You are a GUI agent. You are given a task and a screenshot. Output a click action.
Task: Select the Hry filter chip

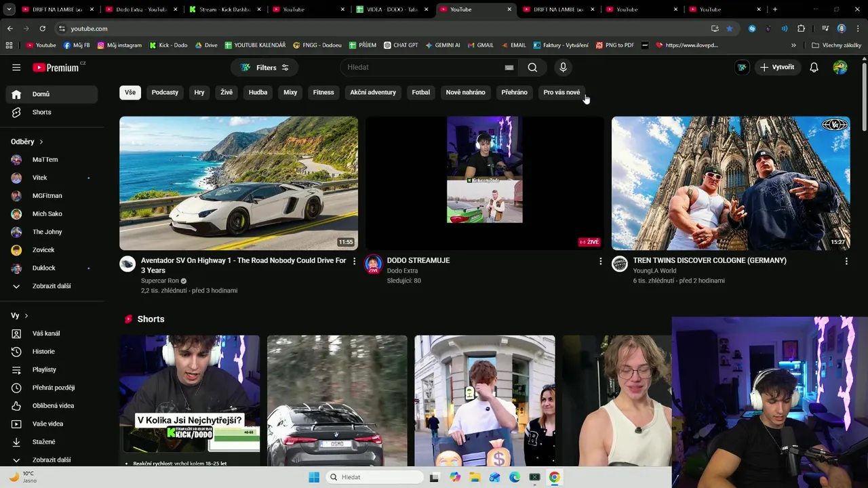(199, 92)
